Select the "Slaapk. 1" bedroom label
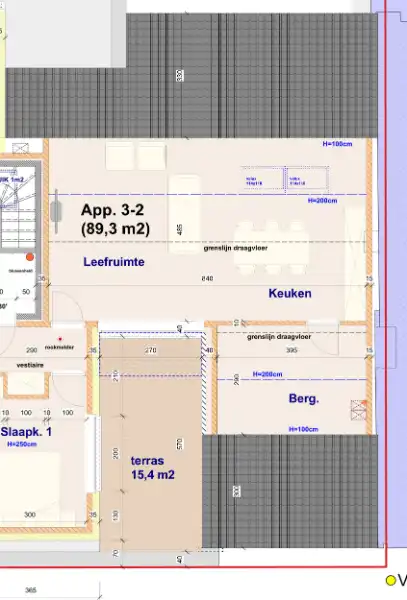 [26, 432]
